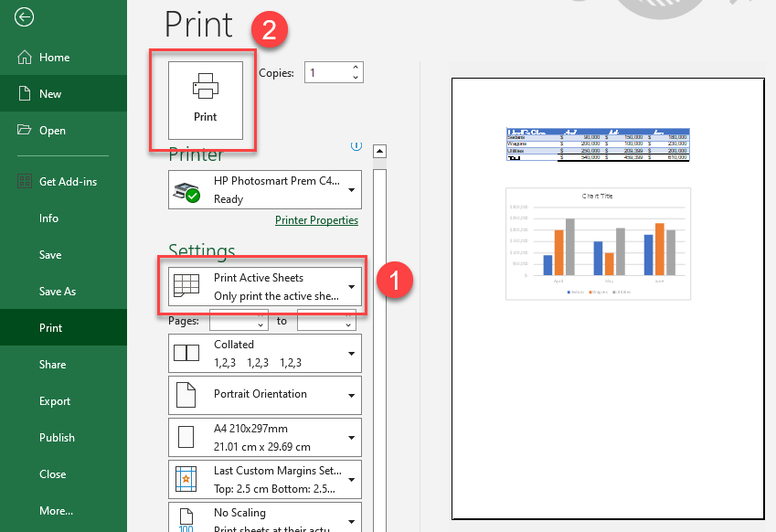
Task: Open Printer Properties link
Action: pyautogui.click(x=316, y=220)
